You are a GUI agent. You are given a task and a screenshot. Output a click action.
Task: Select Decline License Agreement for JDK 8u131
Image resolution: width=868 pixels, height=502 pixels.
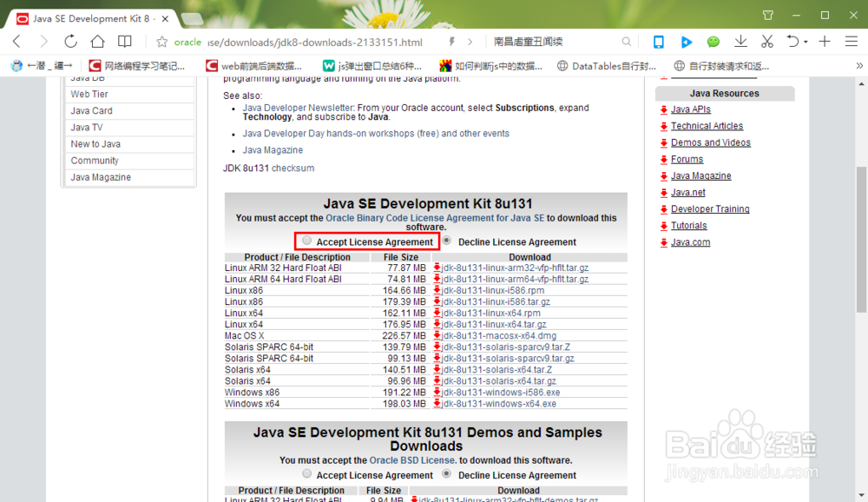[447, 241]
